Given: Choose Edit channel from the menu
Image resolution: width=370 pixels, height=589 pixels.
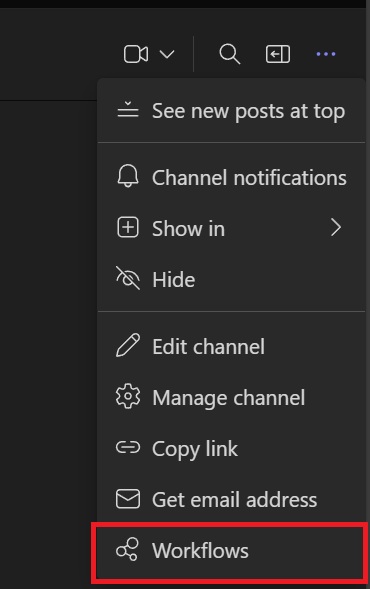Looking at the screenshot, I should point(231,346).
